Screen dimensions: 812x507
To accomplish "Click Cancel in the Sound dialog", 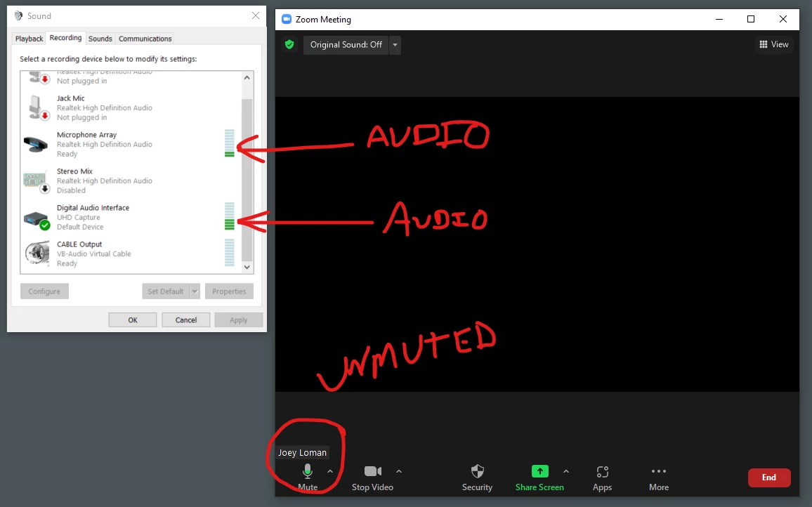I will [x=186, y=320].
